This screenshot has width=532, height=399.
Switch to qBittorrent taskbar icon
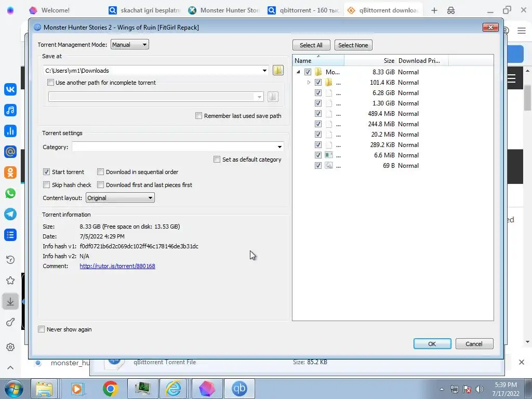click(240, 389)
